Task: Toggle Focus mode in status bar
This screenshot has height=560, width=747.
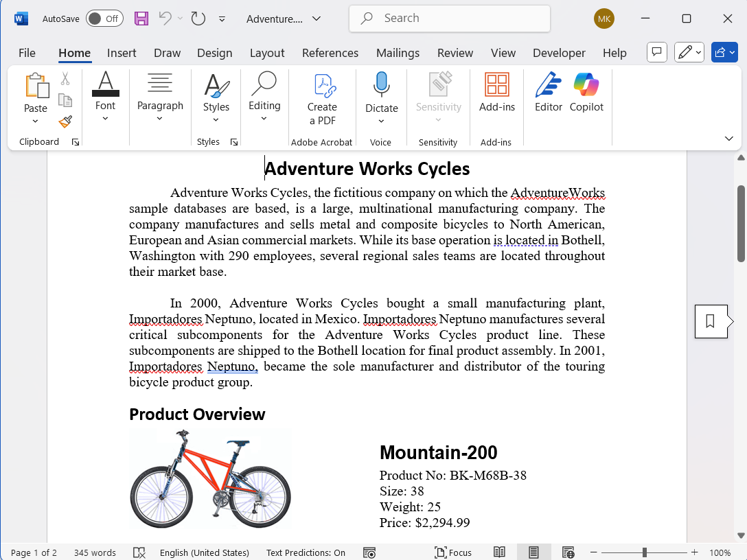Action: pos(453,552)
